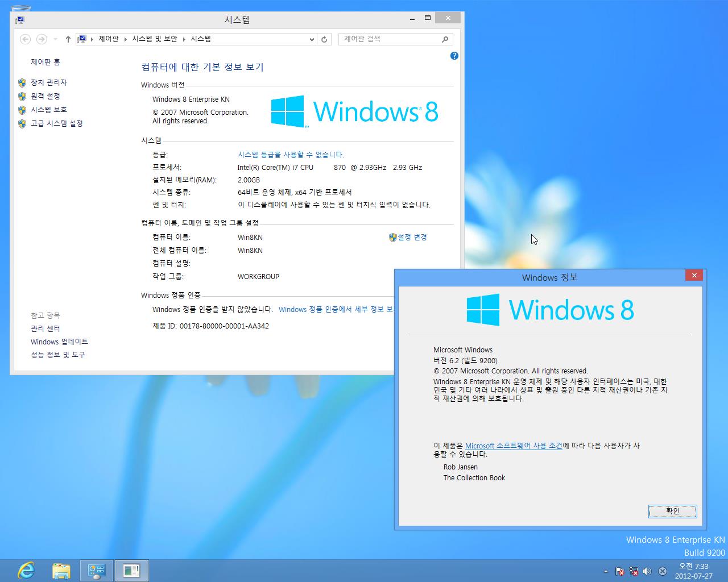
Task: Close the Windows 정보 dialog
Action: click(x=694, y=276)
